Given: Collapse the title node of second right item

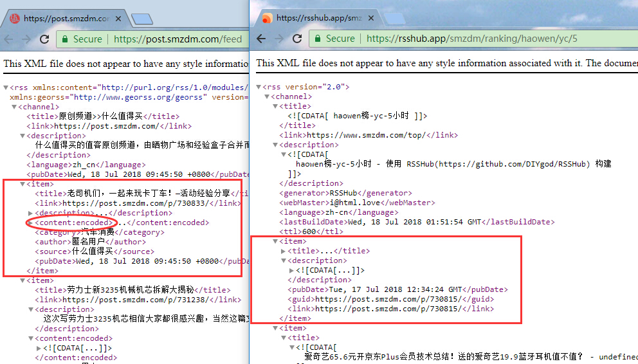Looking at the screenshot, I should coord(284,338).
